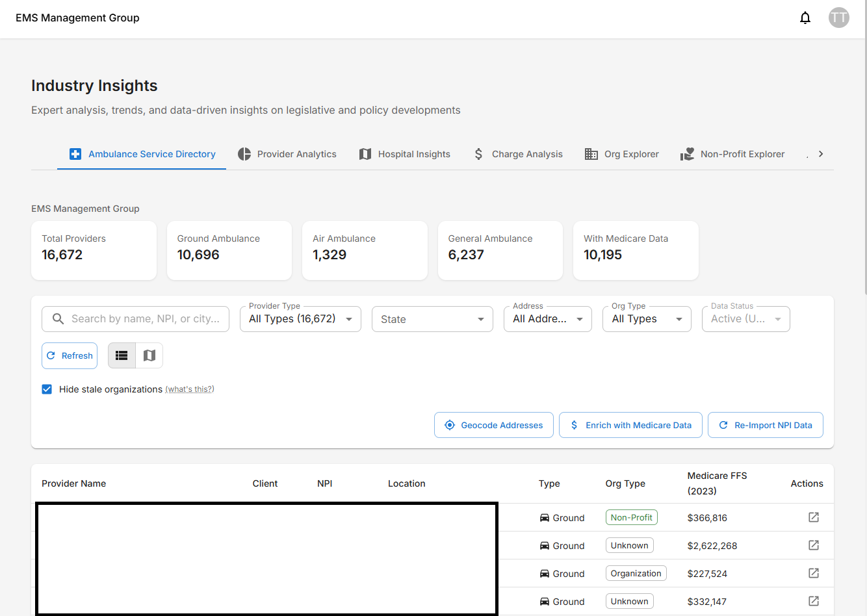Select the Ambulance Service Directory tab
Viewport: 867px width, 616px height.
click(142, 154)
